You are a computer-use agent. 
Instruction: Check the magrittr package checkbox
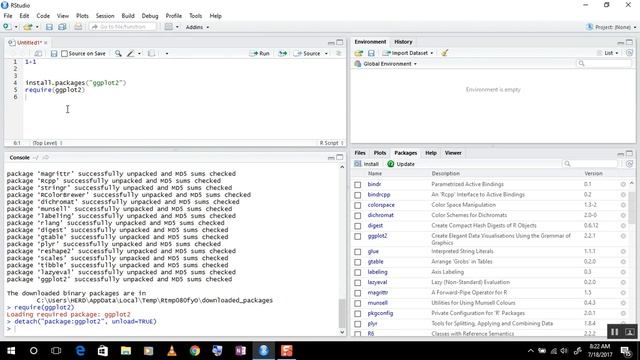click(x=358, y=293)
